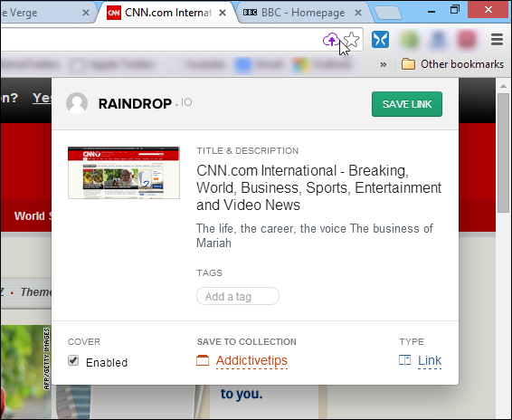The width and height of the screenshot is (512, 420).
Task: Click the RAINDROP.IO logo text
Action: [x=145, y=103]
